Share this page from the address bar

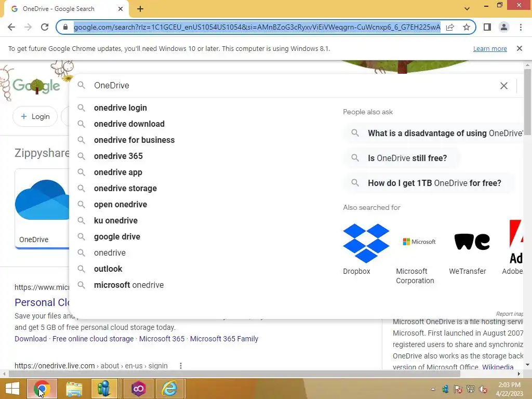pos(450,27)
